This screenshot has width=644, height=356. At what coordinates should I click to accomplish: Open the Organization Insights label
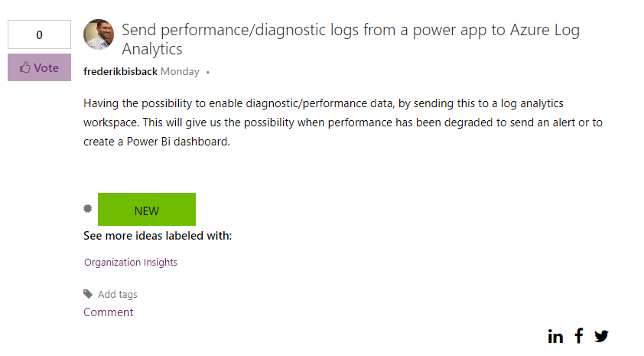[131, 262]
